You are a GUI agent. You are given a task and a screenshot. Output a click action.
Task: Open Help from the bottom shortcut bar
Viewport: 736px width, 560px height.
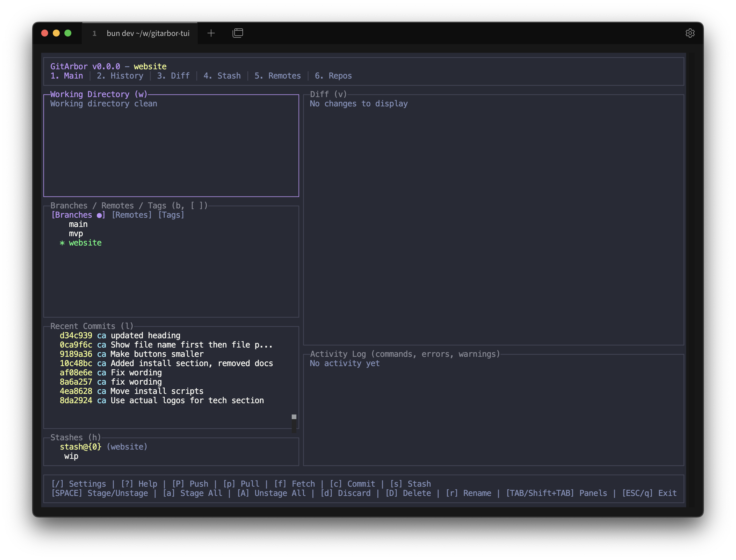tap(139, 484)
